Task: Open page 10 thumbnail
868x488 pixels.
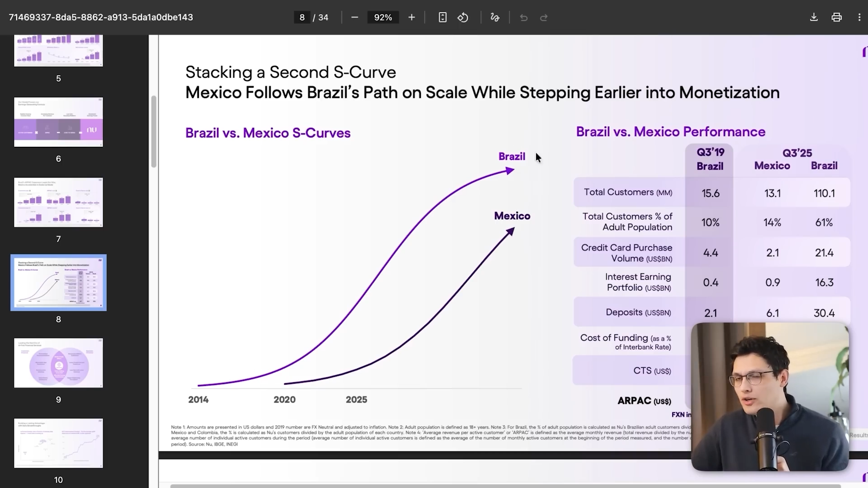Action: tap(58, 443)
